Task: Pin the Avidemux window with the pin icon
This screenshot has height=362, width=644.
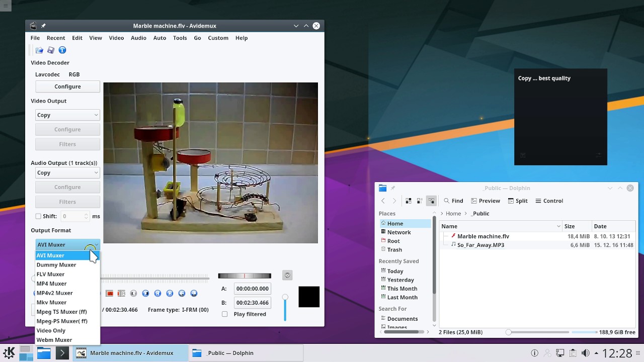Action: [43, 26]
